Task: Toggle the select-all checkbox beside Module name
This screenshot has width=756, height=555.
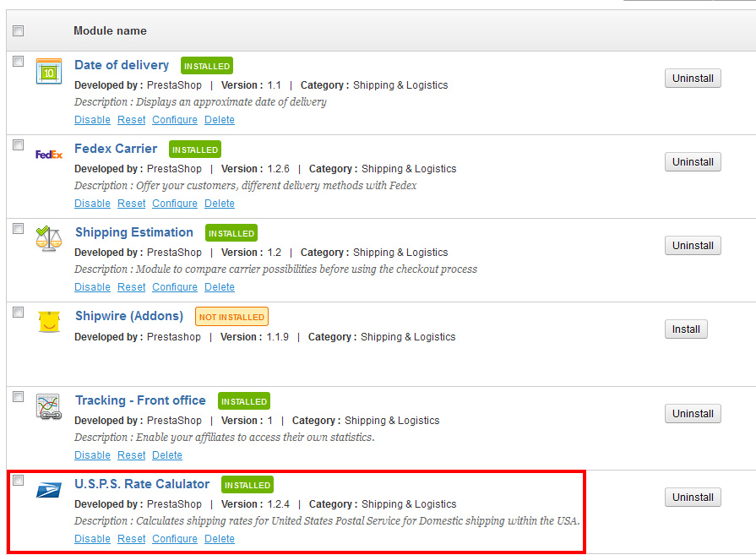Action: [x=19, y=31]
